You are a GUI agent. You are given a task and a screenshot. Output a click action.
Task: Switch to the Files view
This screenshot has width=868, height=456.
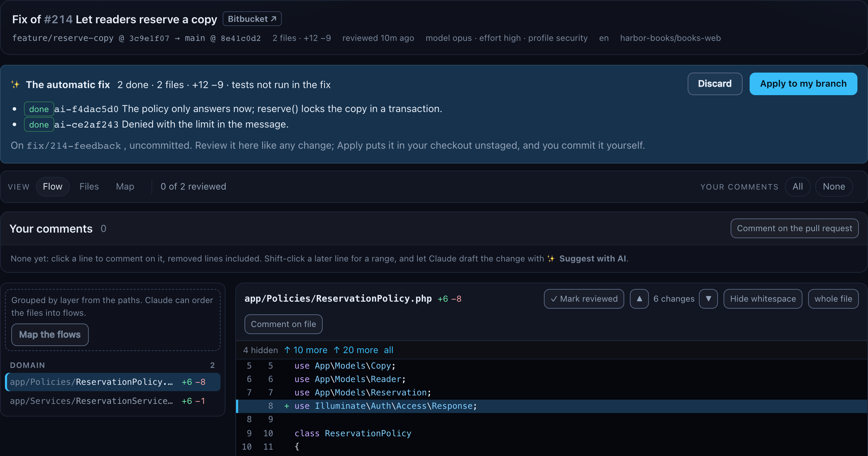(x=89, y=186)
